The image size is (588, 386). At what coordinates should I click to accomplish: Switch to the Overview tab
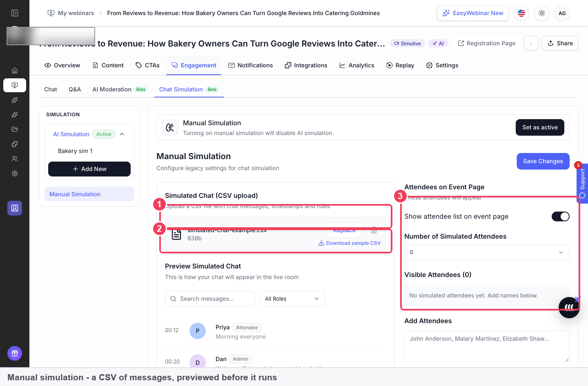point(62,65)
